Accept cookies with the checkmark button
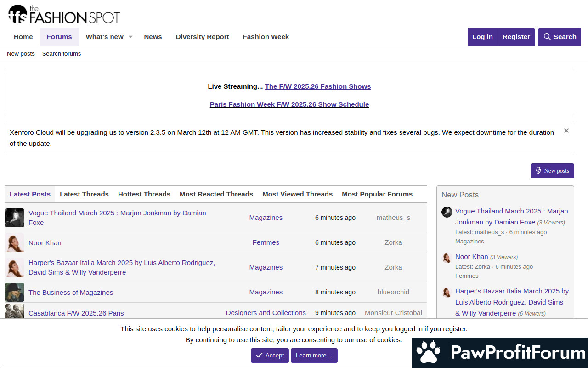Screen dimensions: 588x368 (x=270, y=356)
